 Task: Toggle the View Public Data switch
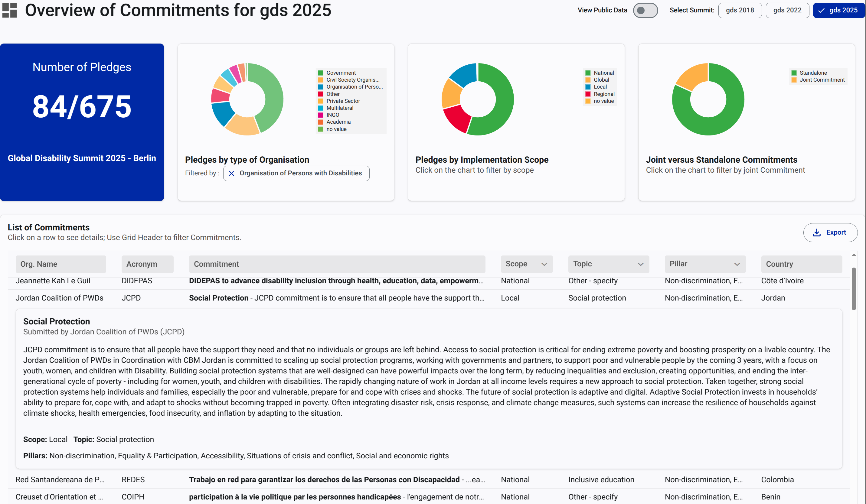pos(645,10)
